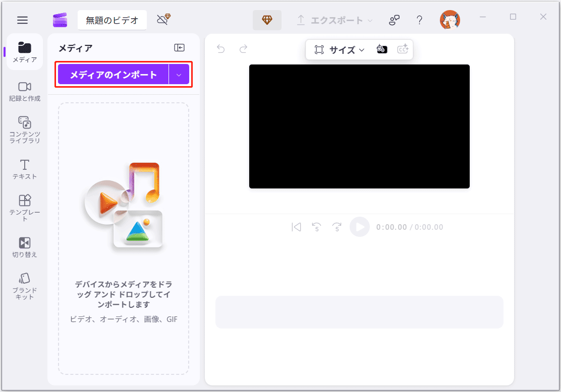Open the media import dropdown arrow
The width and height of the screenshot is (561, 392).
pyautogui.click(x=179, y=74)
